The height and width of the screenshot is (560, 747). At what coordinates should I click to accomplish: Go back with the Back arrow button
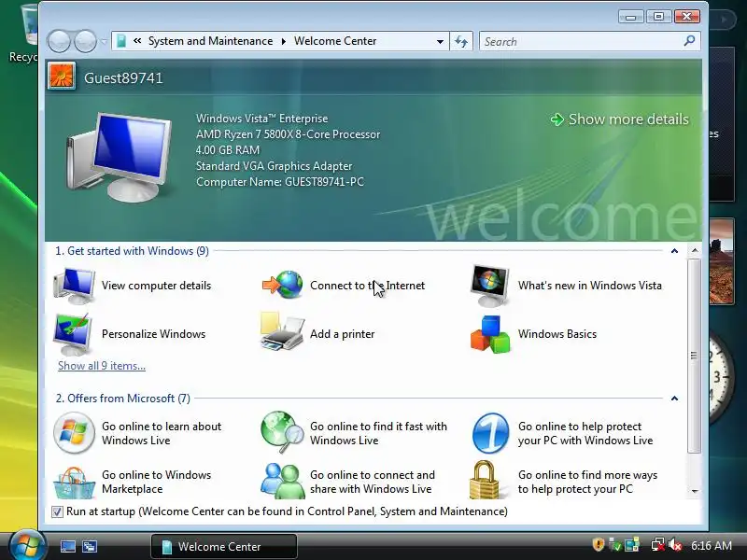(x=60, y=41)
